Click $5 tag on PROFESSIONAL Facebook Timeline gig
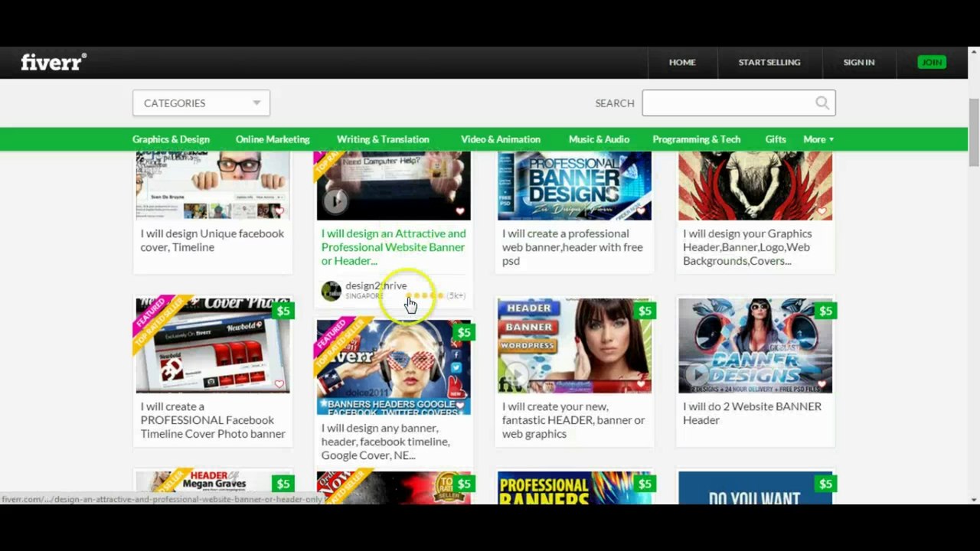The height and width of the screenshot is (551, 980). click(283, 311)
